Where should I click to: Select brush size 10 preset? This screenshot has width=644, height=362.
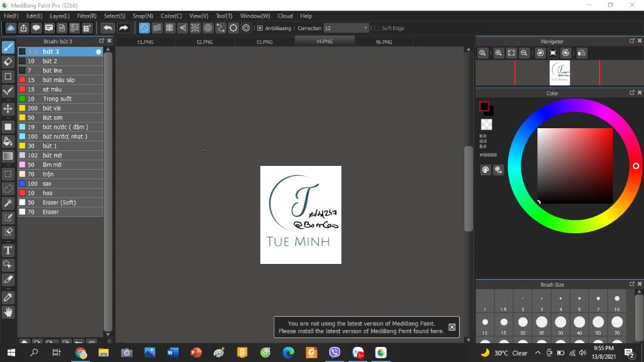click(x=617, y=302)
